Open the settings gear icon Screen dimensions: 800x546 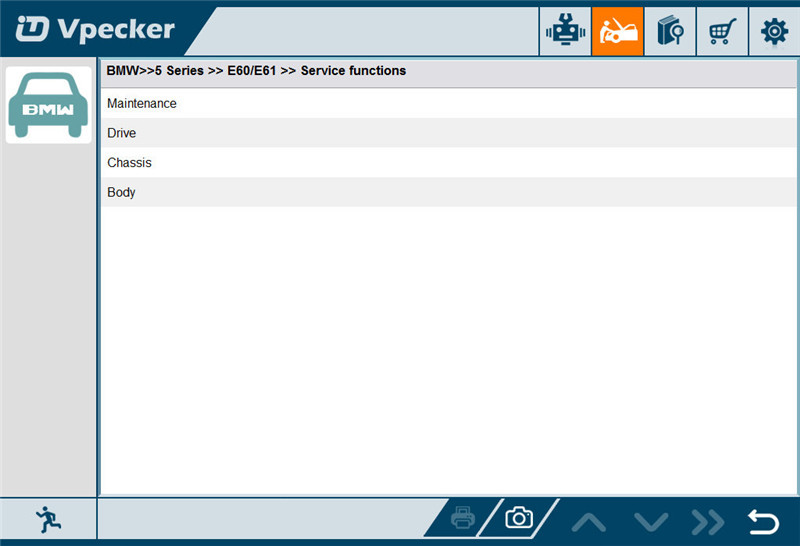774,31
